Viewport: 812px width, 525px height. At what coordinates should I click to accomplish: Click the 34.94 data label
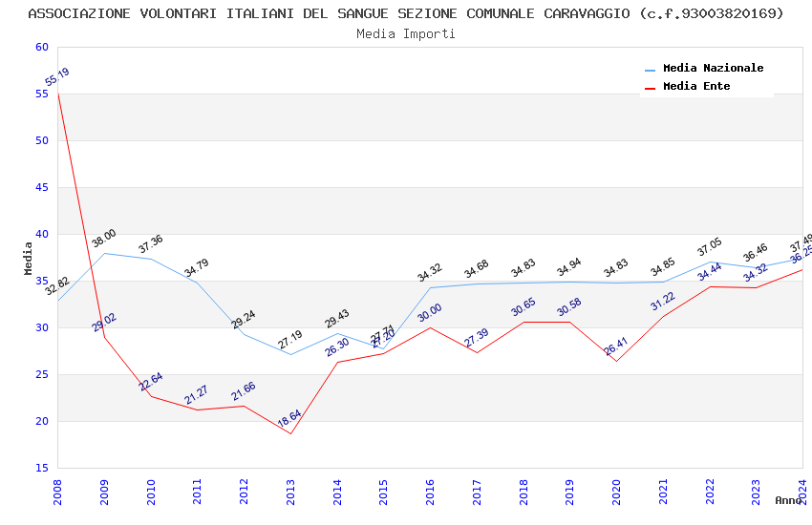pyautogui.click(x=568, y=267)
